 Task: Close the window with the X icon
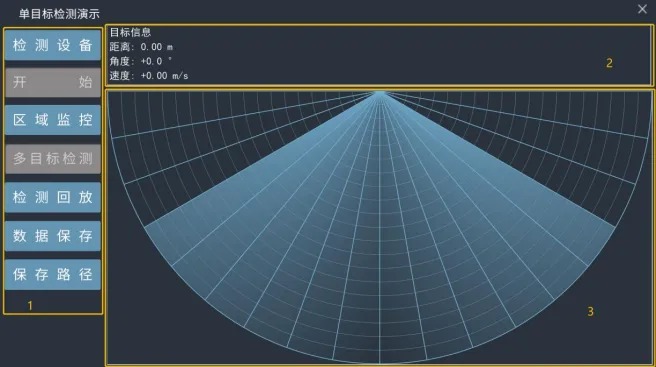coord(642,9)
